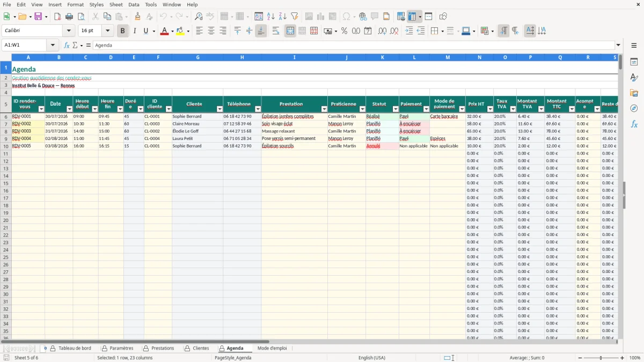Toggle Bold formatting
644x362 pixels.
click(122, 31)
